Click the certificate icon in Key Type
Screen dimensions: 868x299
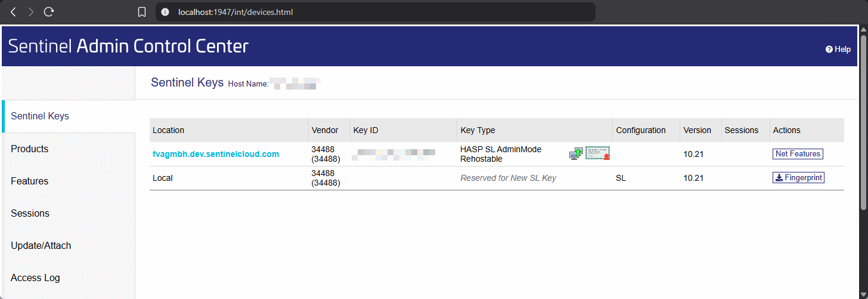point(597,153)
